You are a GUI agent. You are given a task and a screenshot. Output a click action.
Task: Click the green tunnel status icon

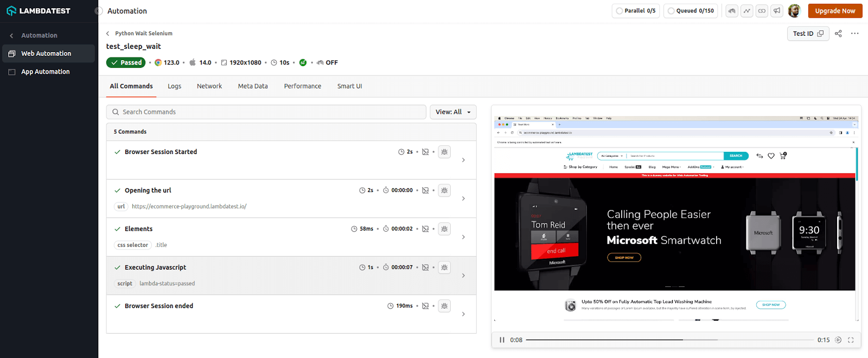click(303, 62)
